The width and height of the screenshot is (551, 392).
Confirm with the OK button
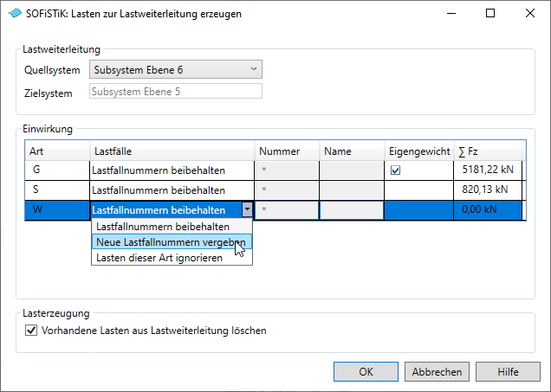[366, 371]
